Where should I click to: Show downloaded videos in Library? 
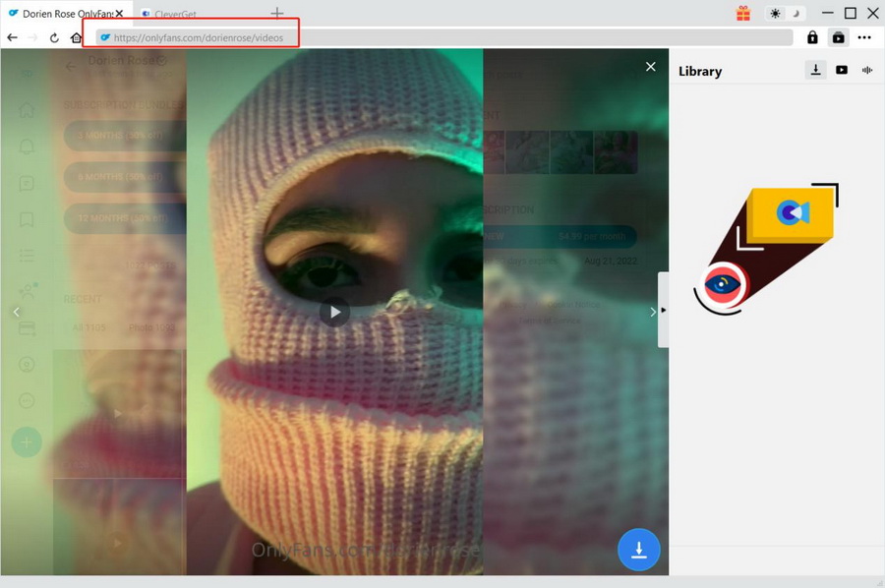pyautogui.click(x=842, y=70)
